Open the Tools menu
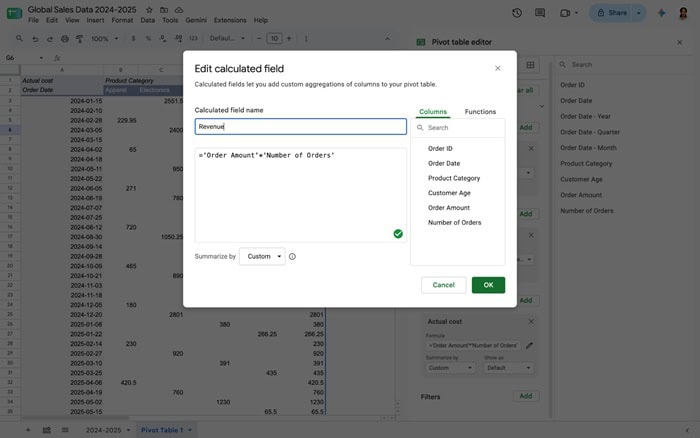The image size is (700, 438). (x=170, y=20)
